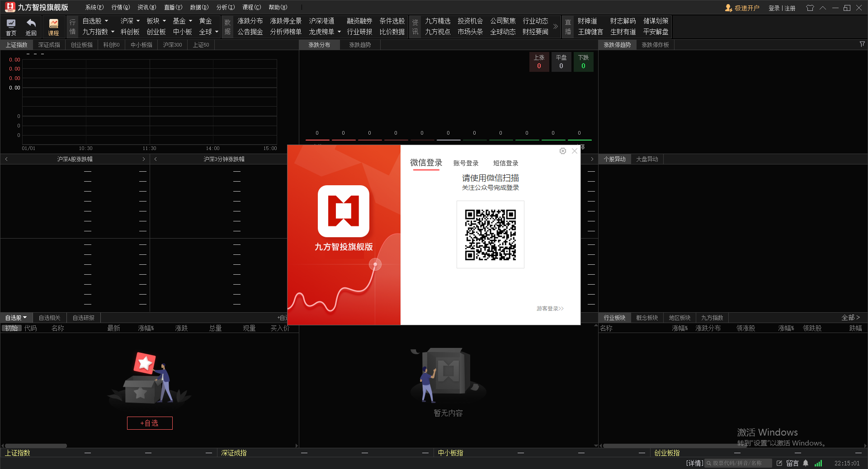This screenshot has height=469, width=868.
Task: Switch to 大盘异动 tab
Action: click(647, 159)
